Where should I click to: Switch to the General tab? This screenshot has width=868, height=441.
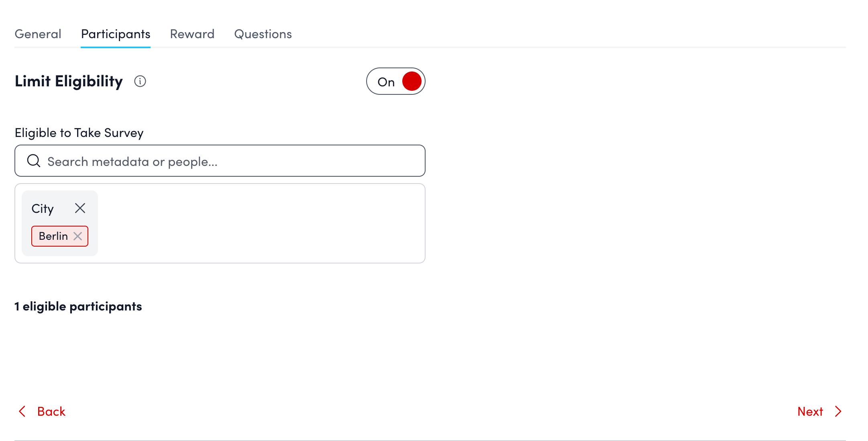[38, 34]
